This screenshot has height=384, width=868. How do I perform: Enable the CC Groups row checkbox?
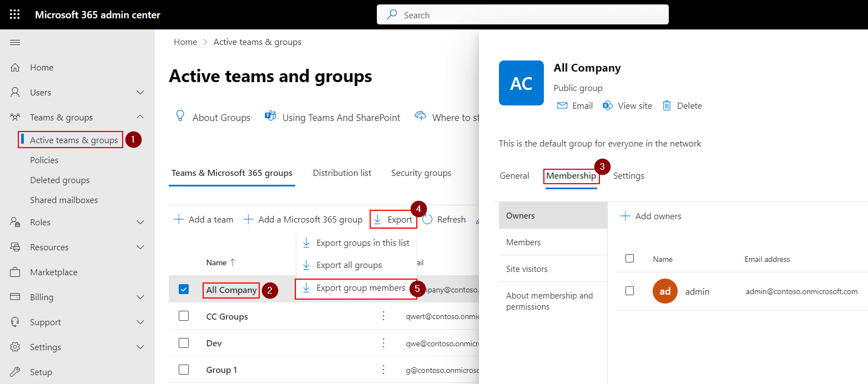pos(184,316)
